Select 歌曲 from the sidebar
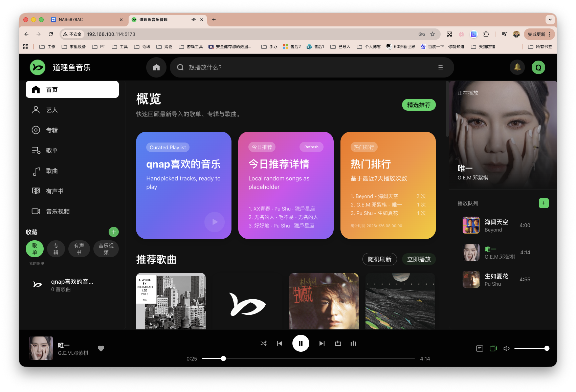 point(51,171)
